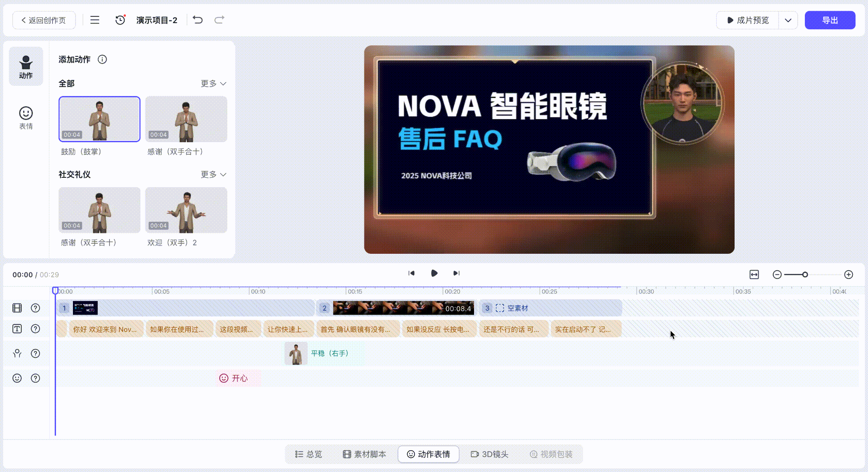Select the video material track icon
The image size is (868, 472).
point(17,308)
